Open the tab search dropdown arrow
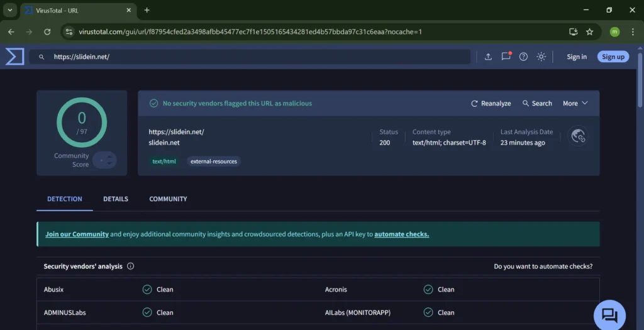644x330 pixels. tap(10, 10)
